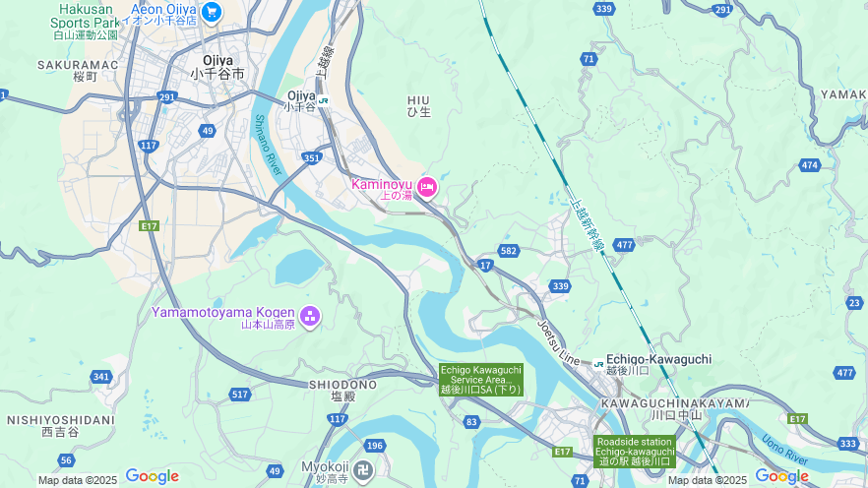Image resolution: width=868 pixels, height=488 pixels.
Task: Open the Yamamotoyama Kogen purple attraction pin
Action: click(x=310, y=317)
